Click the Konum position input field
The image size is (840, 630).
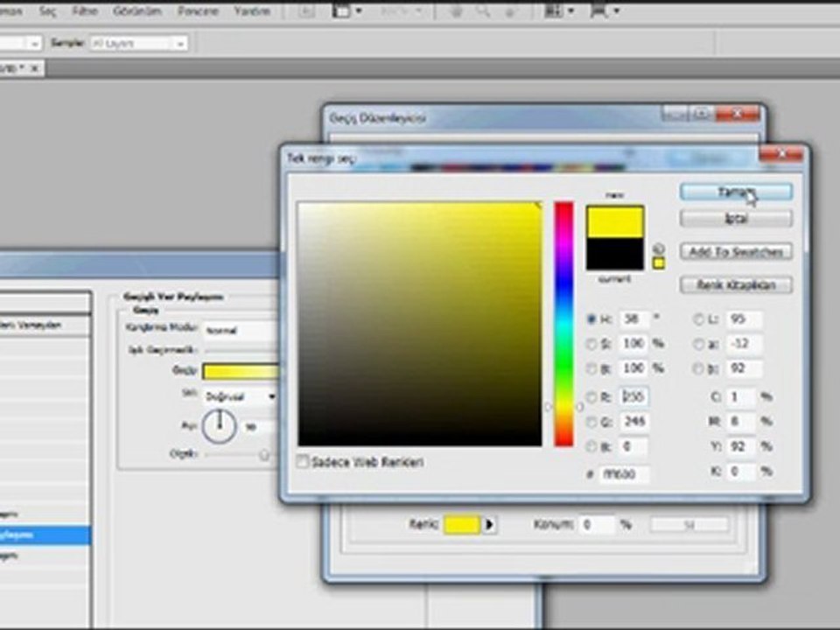click(x=596, y=524)
